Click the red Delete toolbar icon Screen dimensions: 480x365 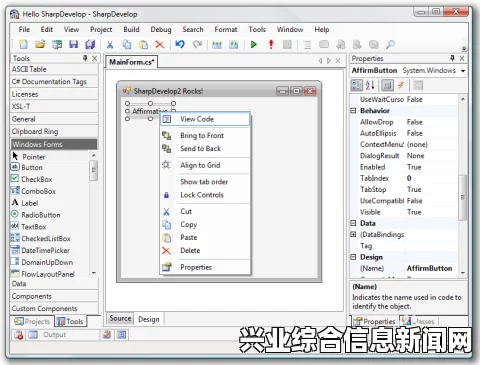tap(160, 44)
